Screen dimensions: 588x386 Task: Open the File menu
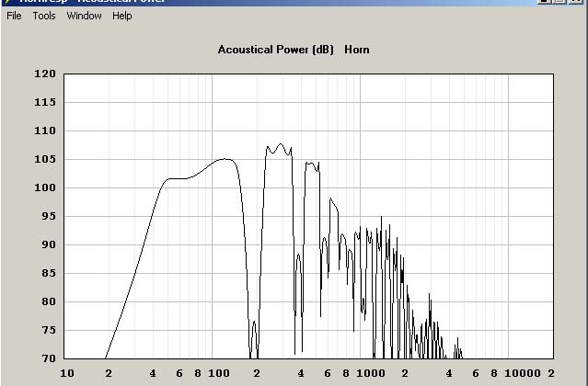[x=14, y=16]
